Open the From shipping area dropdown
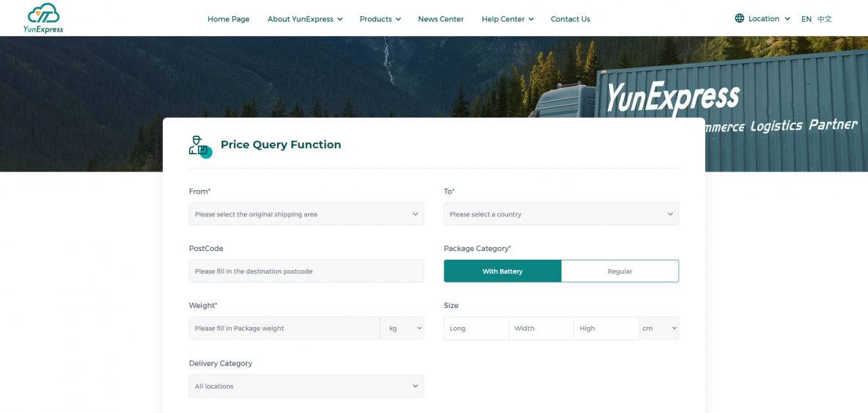 tap(306, 214)
